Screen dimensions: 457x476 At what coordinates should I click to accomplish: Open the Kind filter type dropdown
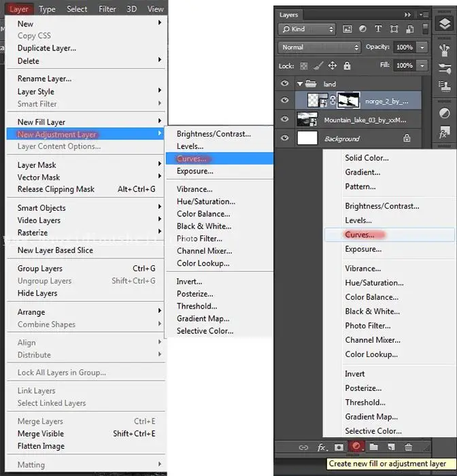307,29
